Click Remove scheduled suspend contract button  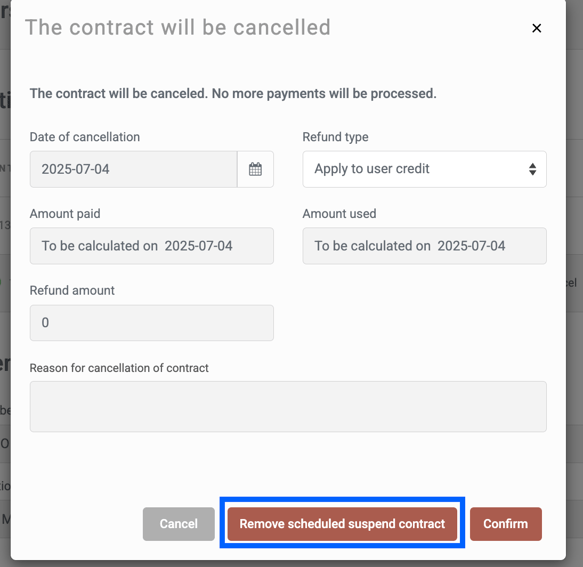(x=342, y=523)
